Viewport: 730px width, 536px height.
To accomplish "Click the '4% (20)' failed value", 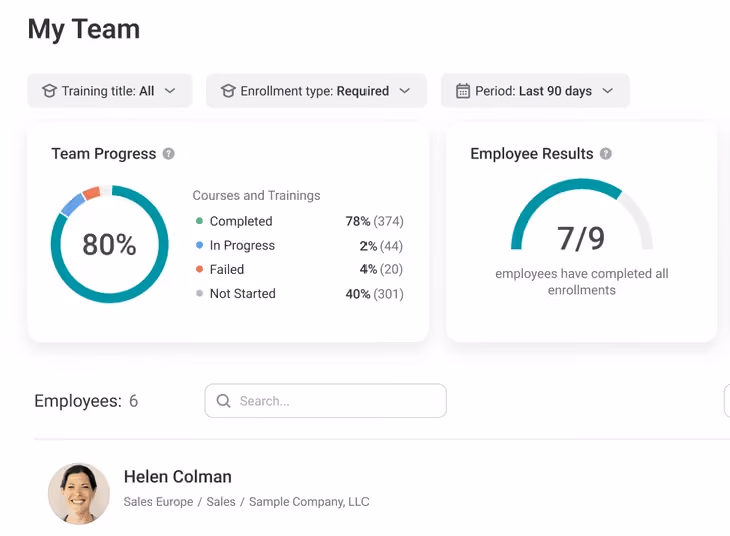I will click(381, 269).
